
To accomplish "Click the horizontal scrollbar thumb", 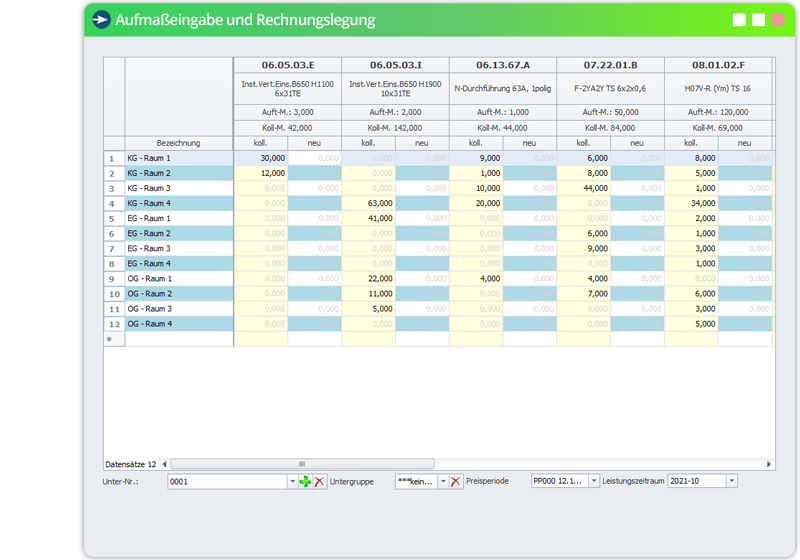I will (x=302, y=464).
